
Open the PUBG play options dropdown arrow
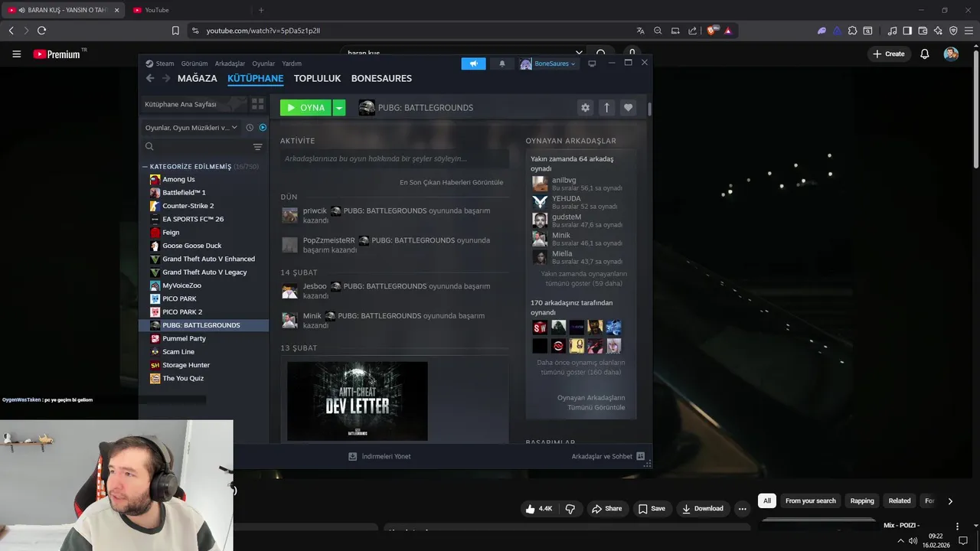[x=339, y=108]
